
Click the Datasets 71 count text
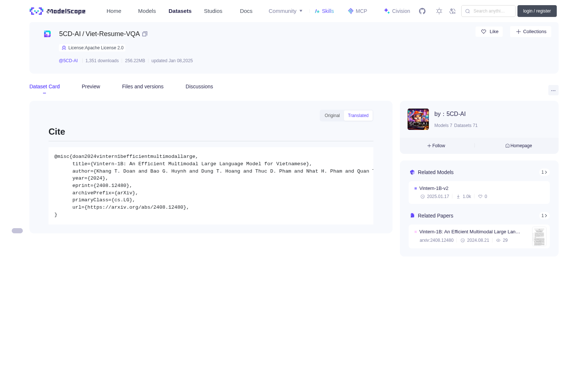point(466,125)
